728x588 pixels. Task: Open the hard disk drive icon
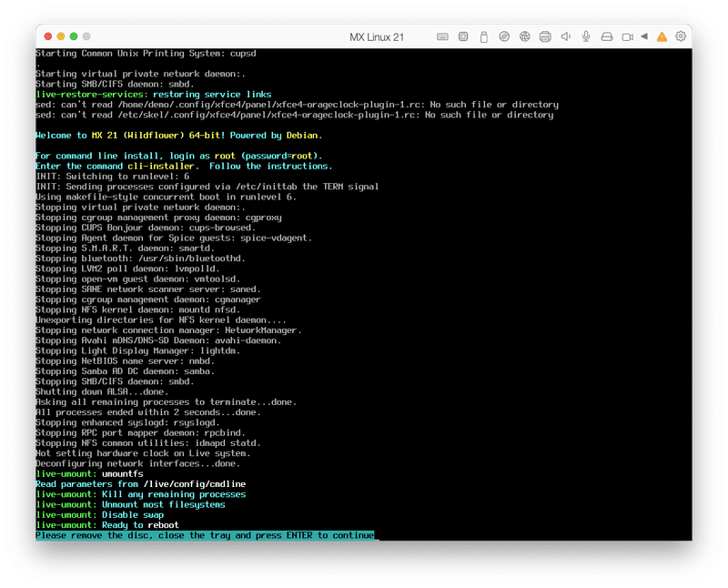(607, 36)
